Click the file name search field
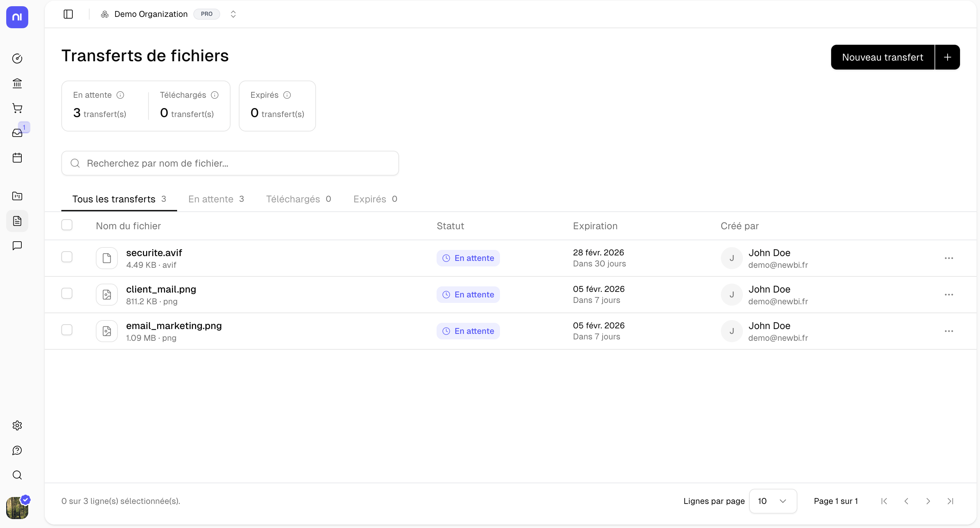980x528 pixels. click(x=230, y=163)
